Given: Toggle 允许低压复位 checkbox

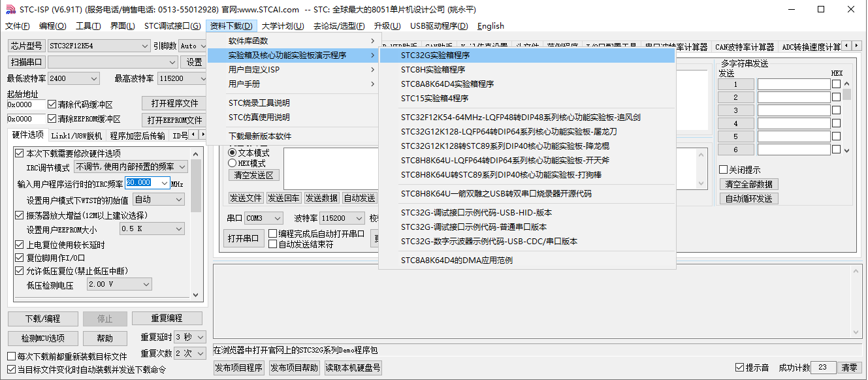Looking at the screenshot, I should tap(19, 271).
